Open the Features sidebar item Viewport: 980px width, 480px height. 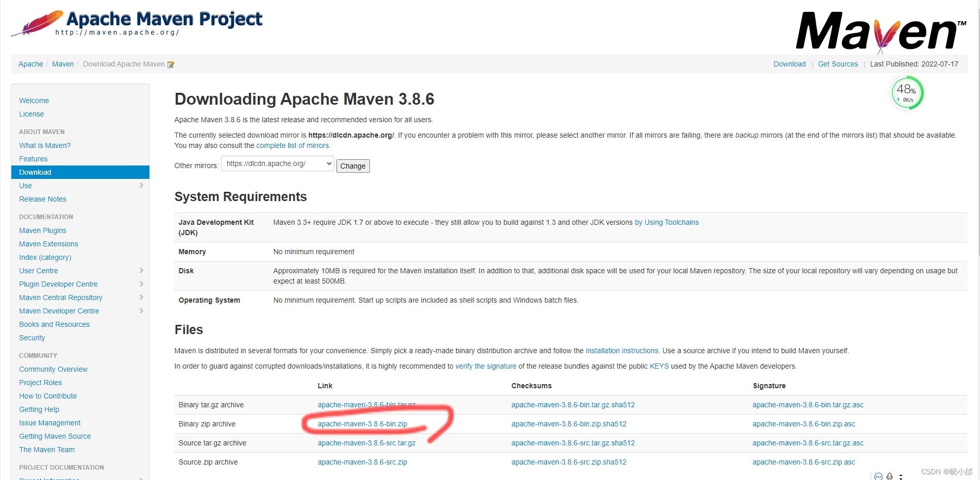pos(33,159)
